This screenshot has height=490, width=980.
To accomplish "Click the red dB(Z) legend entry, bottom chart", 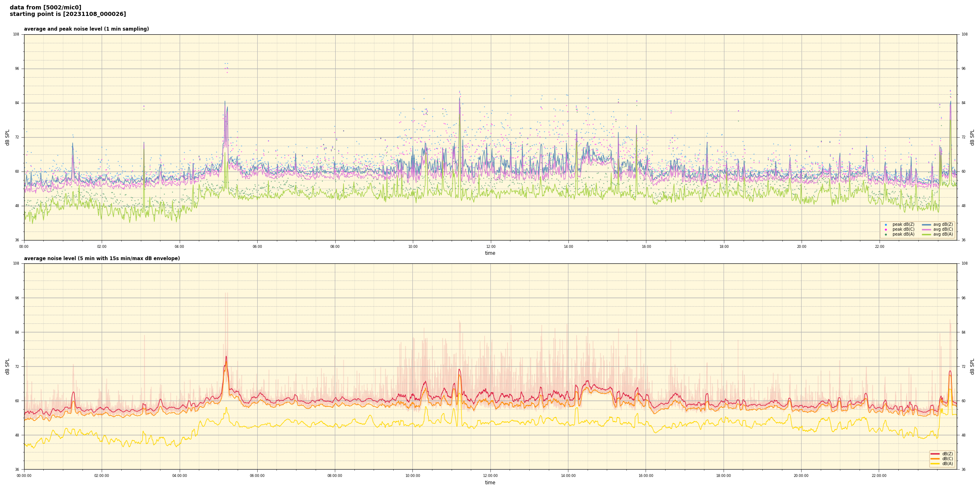I will pos(935,454).
